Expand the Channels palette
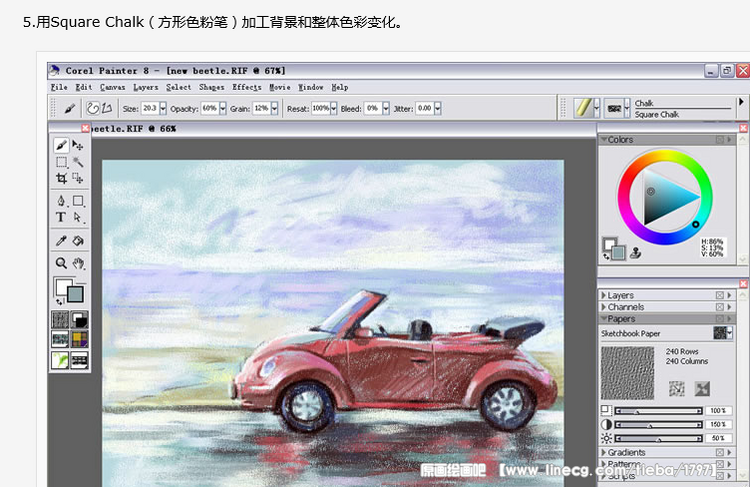This screenshot has width=750, height=487. [x=604, y=307]
